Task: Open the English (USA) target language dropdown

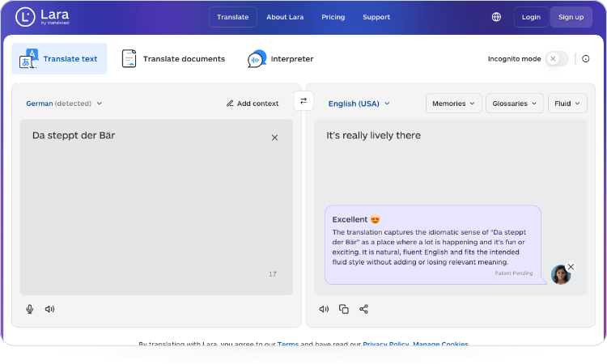Action: pyautogui.click(x=359, y=104)
